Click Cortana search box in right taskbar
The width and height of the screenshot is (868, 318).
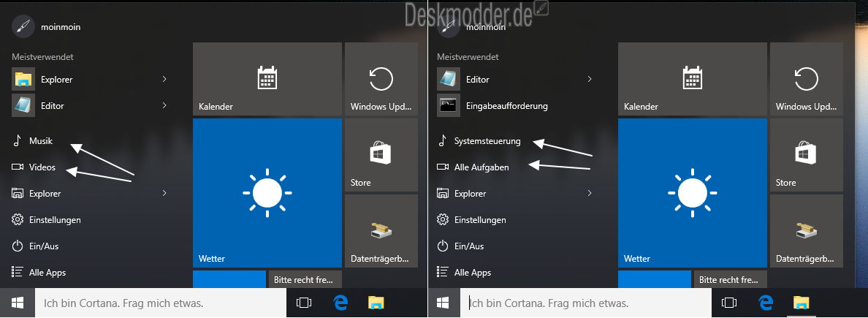585,303
